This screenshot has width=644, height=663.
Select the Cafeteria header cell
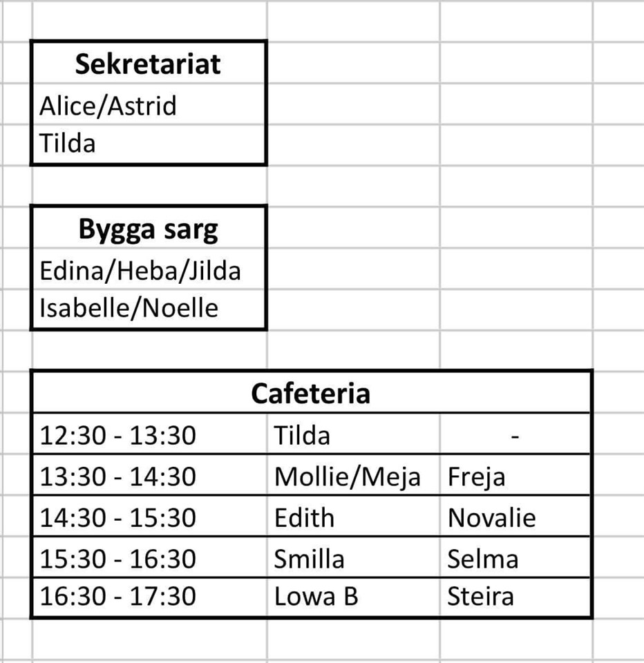[x=311, y=393]
